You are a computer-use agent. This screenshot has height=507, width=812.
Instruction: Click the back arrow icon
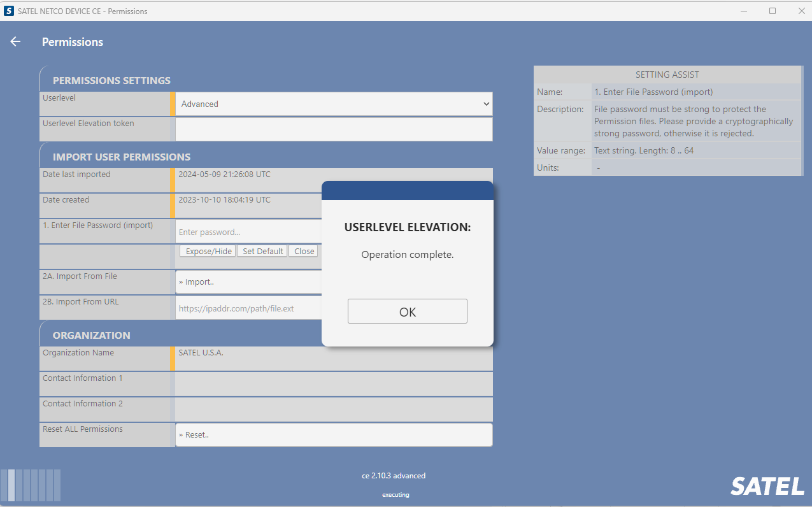[15, 41]
